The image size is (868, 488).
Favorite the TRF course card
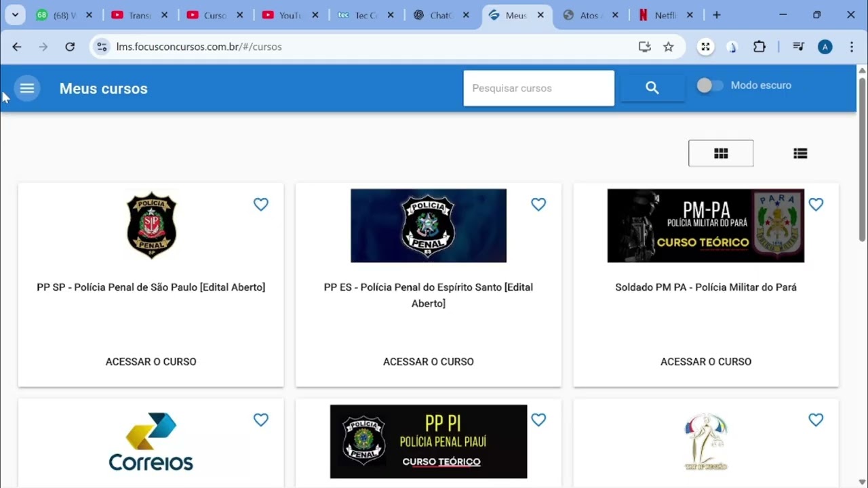click(x=816, y=420)
